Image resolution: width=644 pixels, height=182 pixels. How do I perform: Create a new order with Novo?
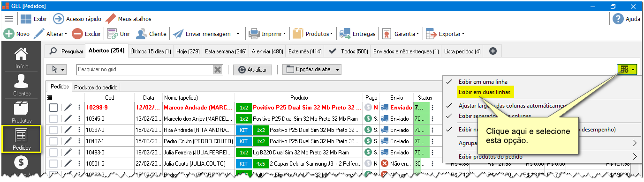pos(17,34)
